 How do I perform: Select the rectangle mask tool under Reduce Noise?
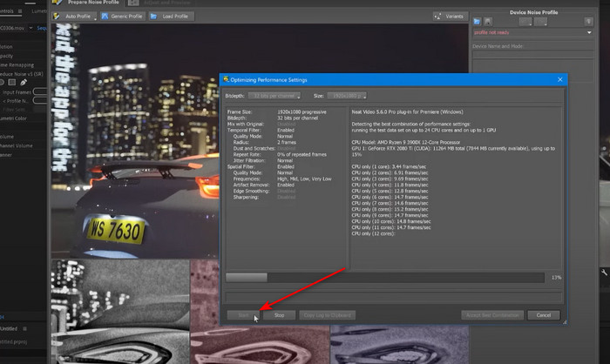pos(12,83)
